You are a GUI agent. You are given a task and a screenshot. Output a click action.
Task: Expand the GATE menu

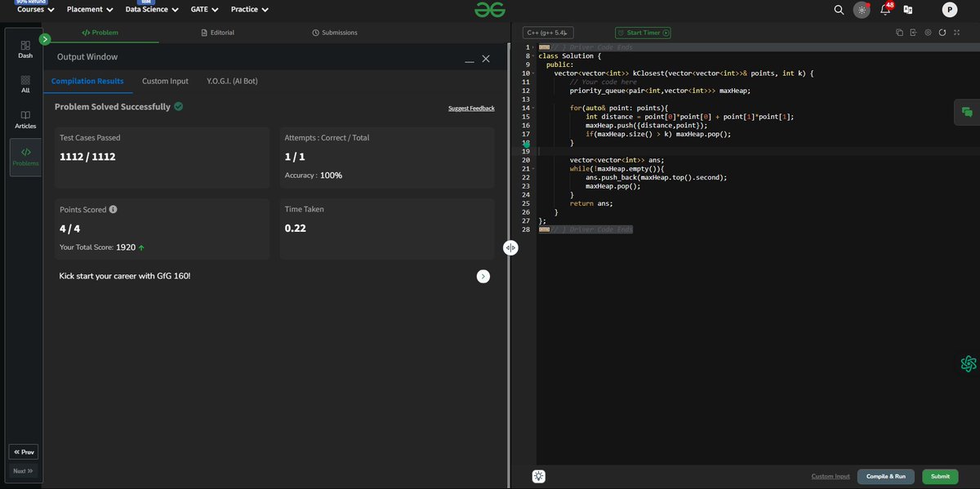click(204, 10)
